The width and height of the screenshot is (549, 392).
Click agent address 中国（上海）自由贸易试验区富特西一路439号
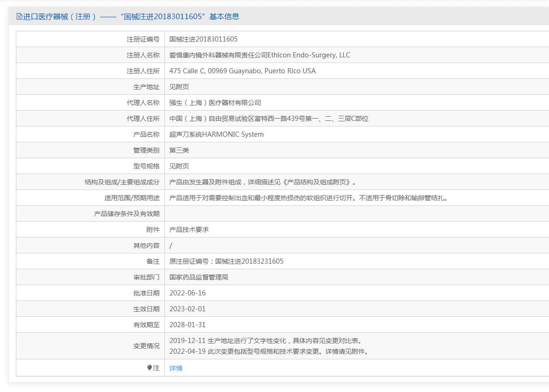pyautogui.click(x=237, y=119)
